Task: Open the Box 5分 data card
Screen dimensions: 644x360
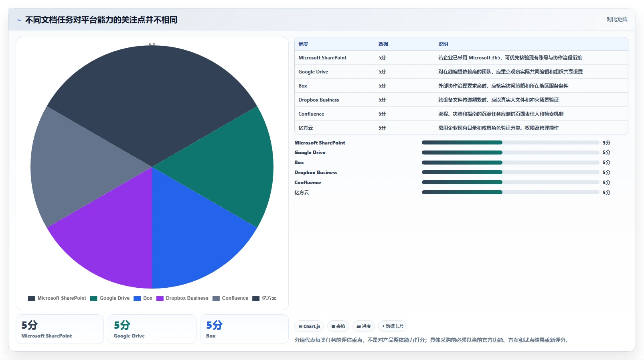Action: [245, 329]
